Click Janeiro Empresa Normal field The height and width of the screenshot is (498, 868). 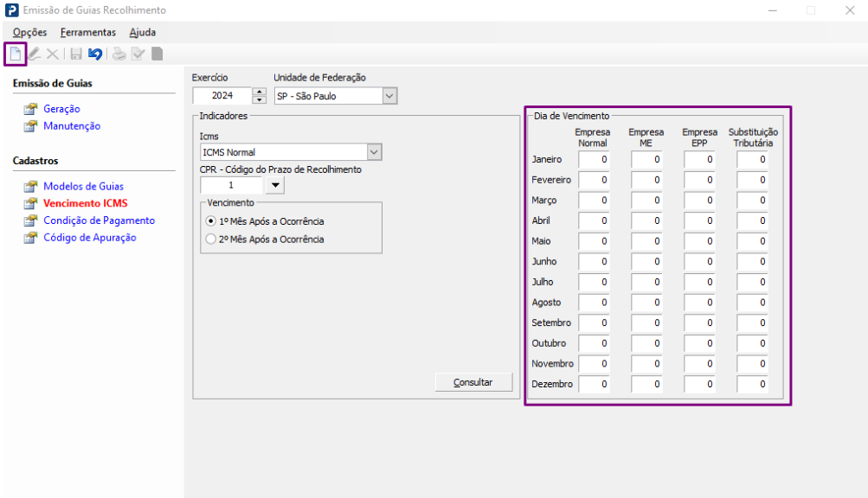click(594, 159)
